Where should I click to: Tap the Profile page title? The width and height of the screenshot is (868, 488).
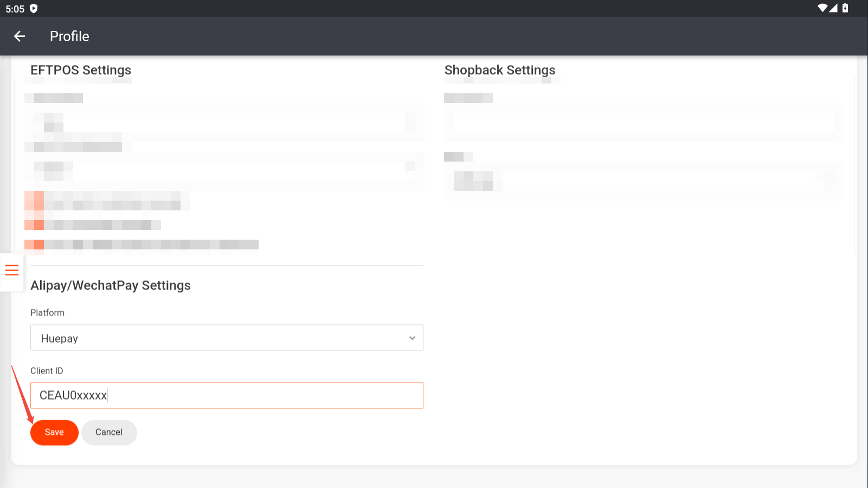click(69, 36)
